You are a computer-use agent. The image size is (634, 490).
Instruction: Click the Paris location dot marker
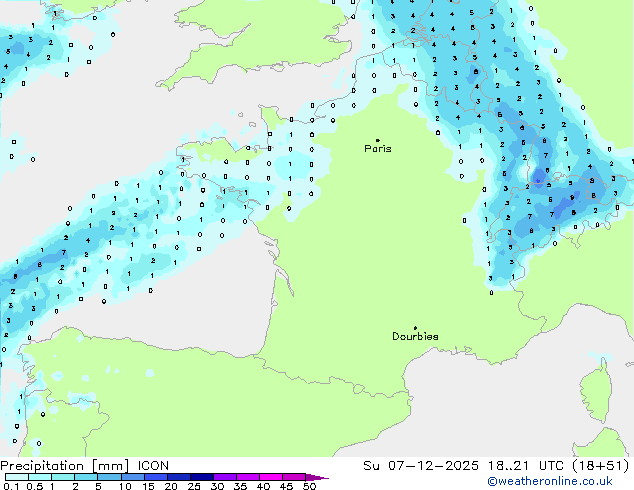click(x=378, y=140)
